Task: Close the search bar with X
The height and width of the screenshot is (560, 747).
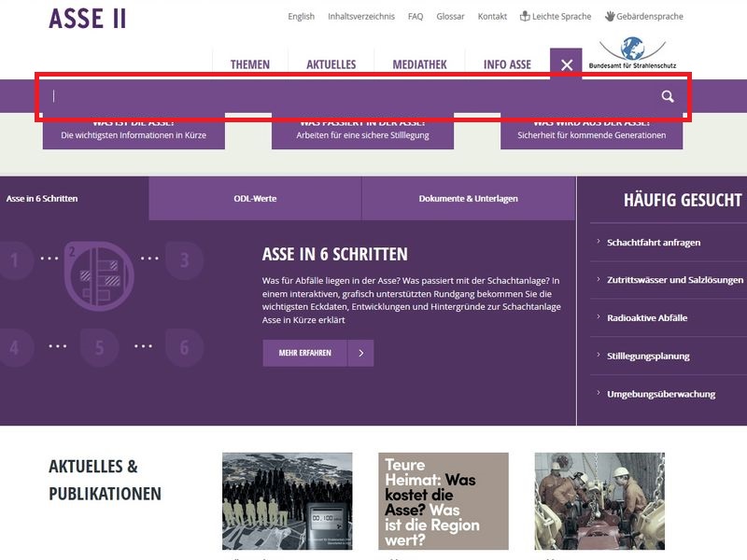Action: (x=566, y=64)
